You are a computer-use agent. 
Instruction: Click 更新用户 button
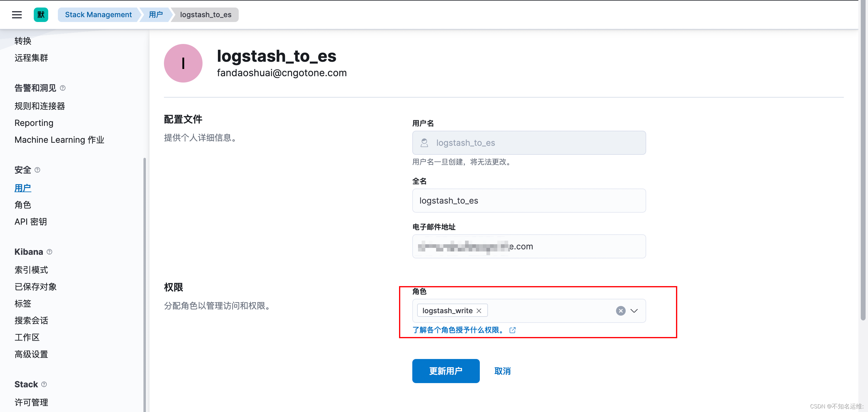(x=445, y=371)
